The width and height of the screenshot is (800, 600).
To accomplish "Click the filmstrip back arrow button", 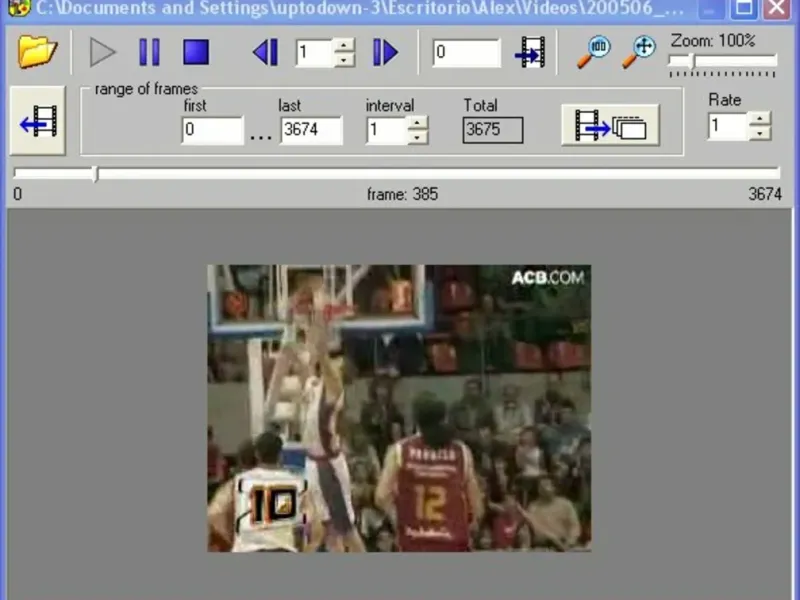I will tap(38, 120).
